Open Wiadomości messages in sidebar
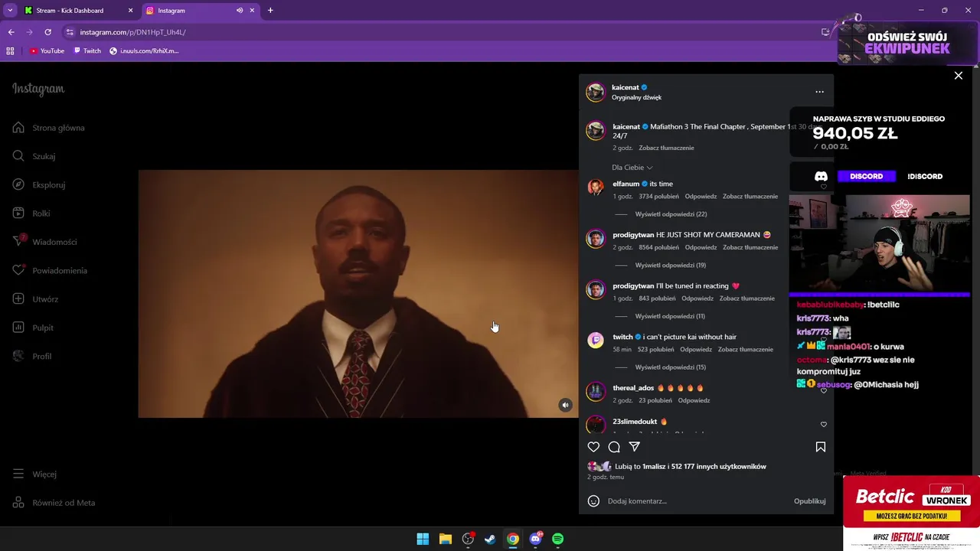Viewport: 980px width, 551px height. pyautogui.click(x=44, y=242)
